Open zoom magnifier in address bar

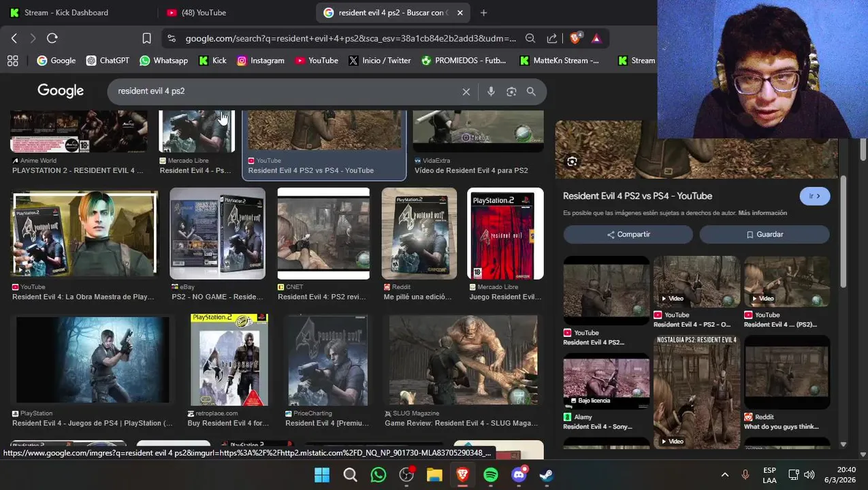tap(530, 38)
